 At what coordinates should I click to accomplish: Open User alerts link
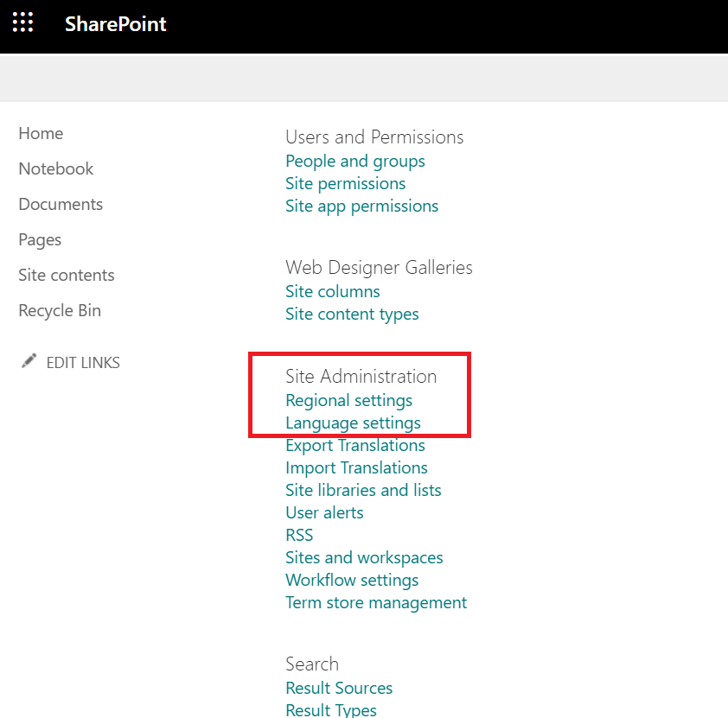click(324, 513)
